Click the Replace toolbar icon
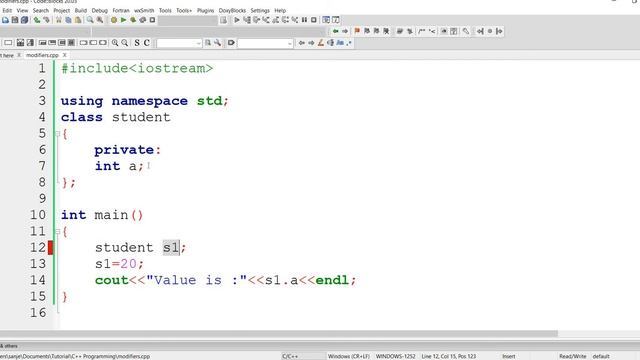 [100, 20]
